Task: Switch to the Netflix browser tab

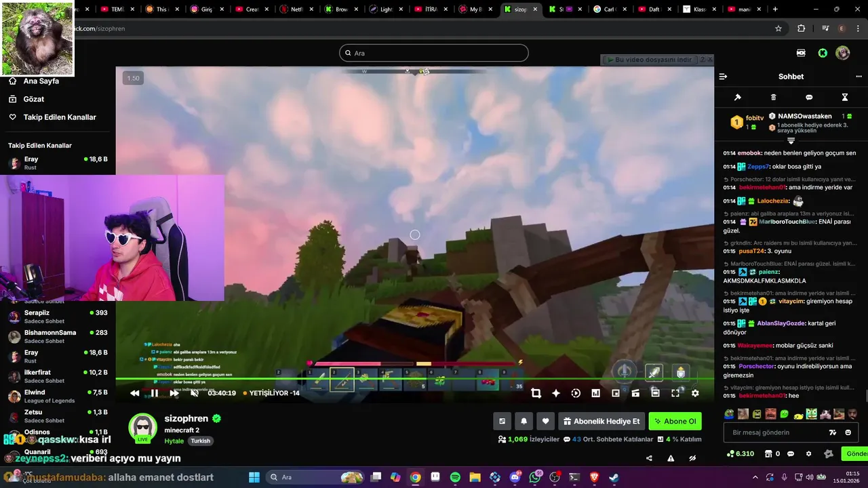Action: click(297, 9)
